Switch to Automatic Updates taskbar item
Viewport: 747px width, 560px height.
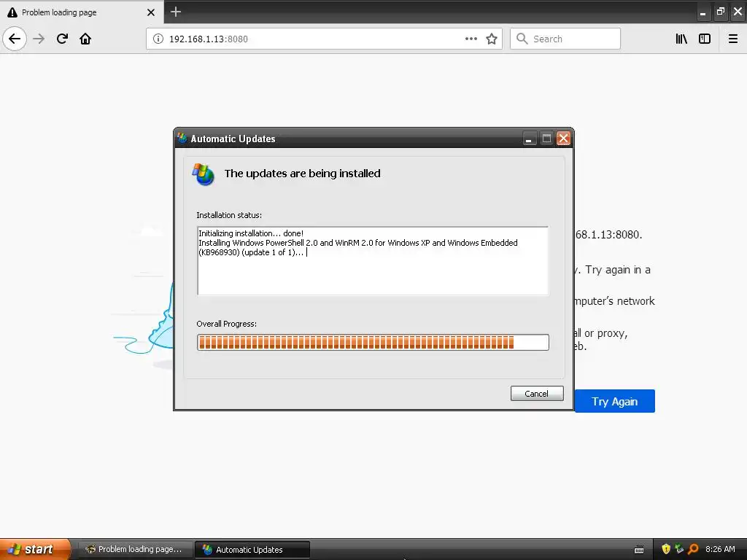[252, 550]
